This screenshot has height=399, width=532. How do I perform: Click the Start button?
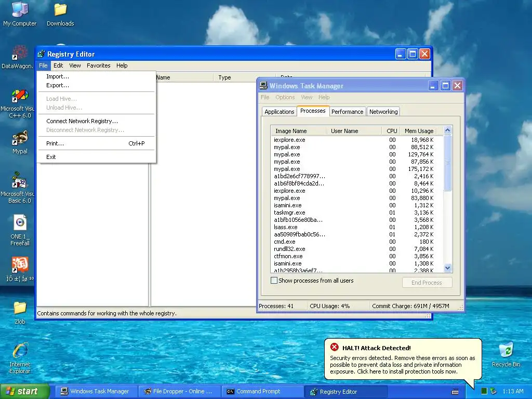(24, 391)
